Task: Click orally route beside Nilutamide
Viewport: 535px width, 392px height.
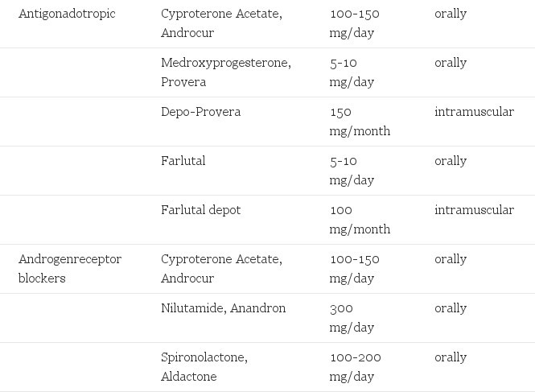Action: (451, 308)
